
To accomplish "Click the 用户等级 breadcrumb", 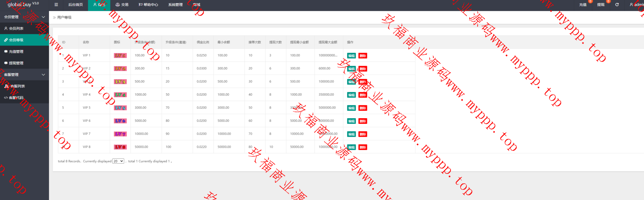I will (x=64, y=17).
